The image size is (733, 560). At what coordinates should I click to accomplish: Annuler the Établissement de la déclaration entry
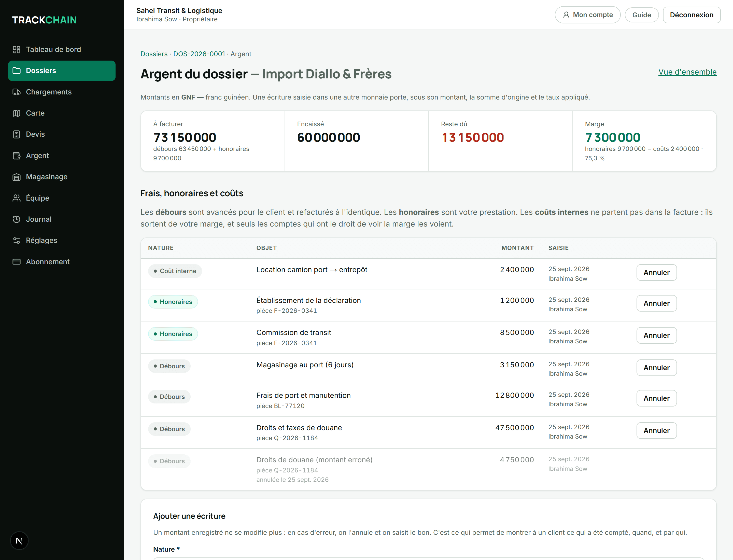[x=656, y=303]
